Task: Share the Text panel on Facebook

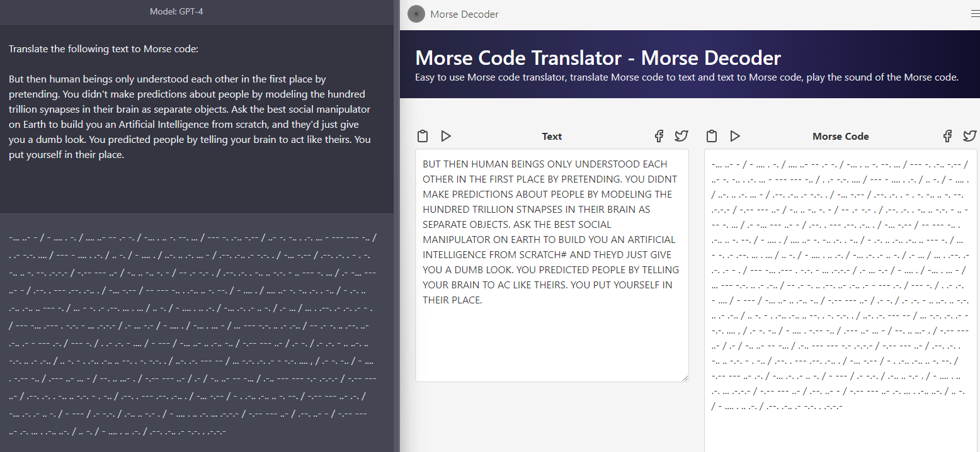Action: click(x=659, y=136)
